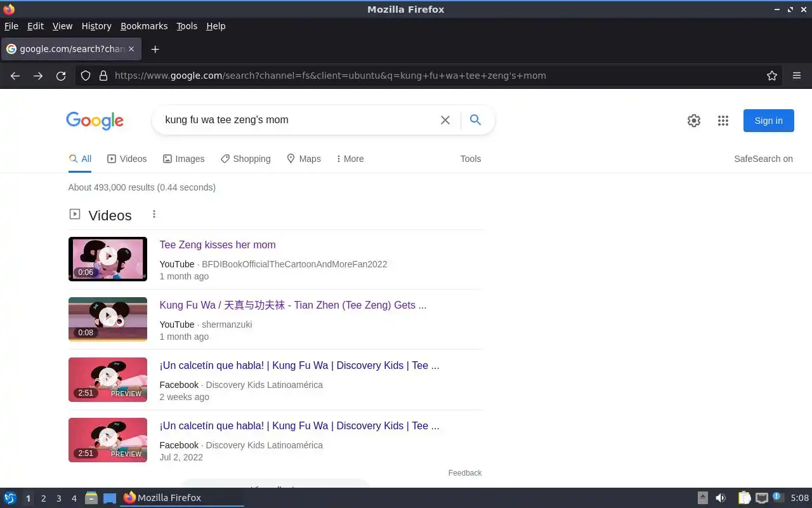Open the File menu
The height and width of the screenshot is (508, 812).
pos(11,26)
